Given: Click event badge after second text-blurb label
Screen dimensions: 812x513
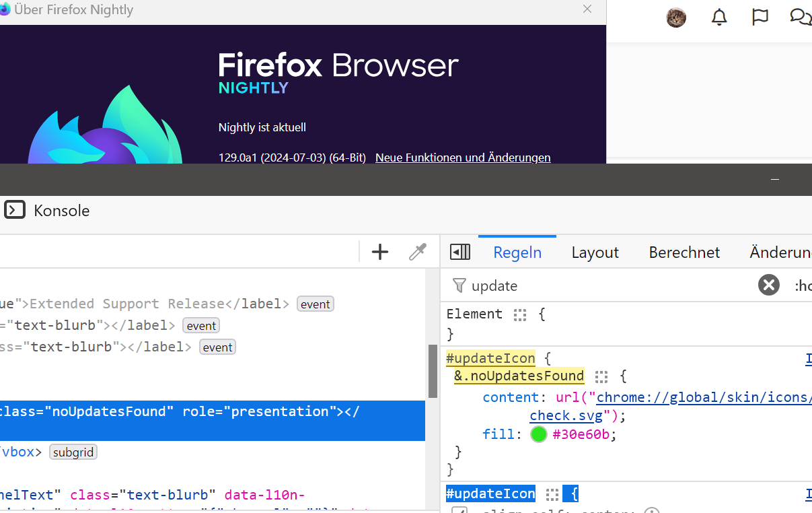Looking at the screenshot, I should coord(217,347).
